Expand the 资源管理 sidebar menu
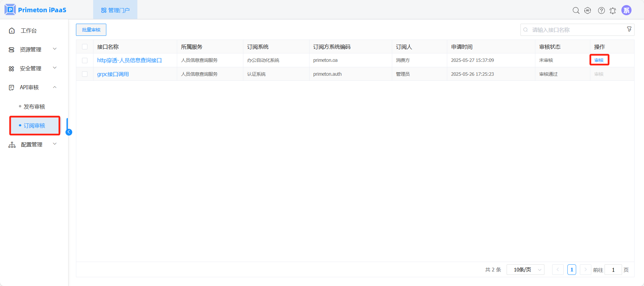This screenshot has width=644, height=286. pos(33,49)
